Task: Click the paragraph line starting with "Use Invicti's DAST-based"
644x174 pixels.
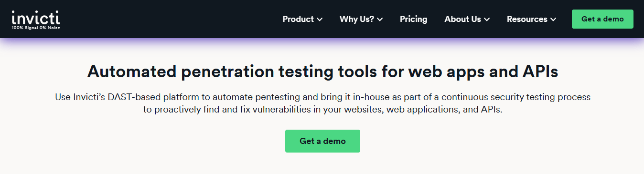Action: coord(322,97)
